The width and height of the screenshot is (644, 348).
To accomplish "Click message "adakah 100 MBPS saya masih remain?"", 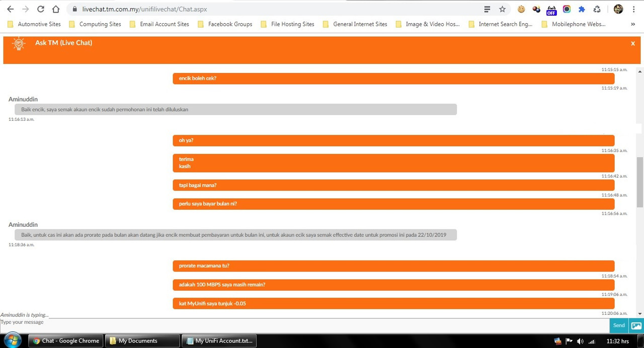I will coord(393,285).
